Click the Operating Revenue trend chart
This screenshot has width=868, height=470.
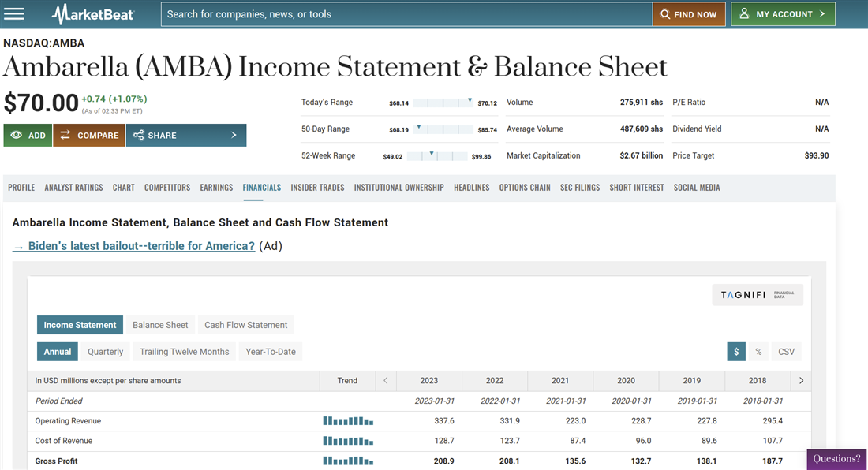tap(348, 421)
